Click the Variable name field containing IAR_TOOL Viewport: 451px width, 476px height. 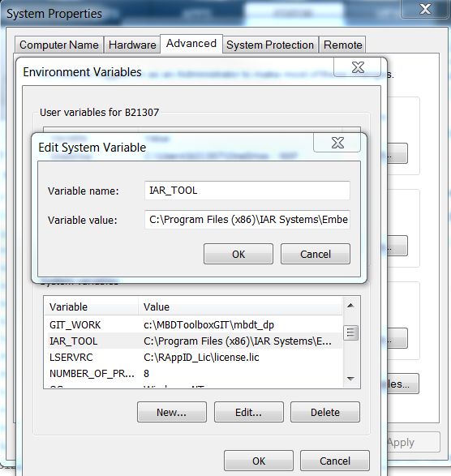click(x=247, y=191)
